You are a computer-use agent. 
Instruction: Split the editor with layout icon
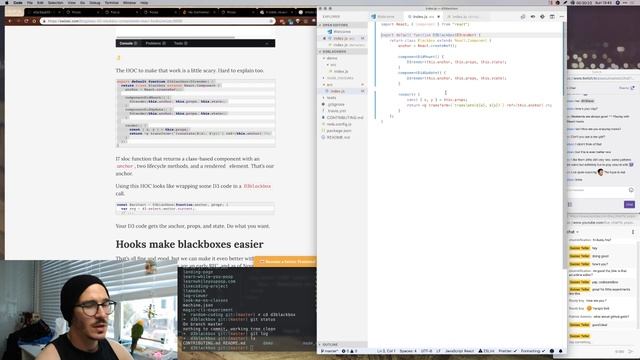552,17
